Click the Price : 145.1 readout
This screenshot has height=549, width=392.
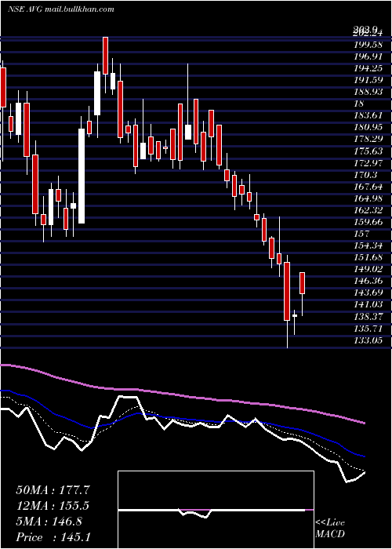point(53,537)
